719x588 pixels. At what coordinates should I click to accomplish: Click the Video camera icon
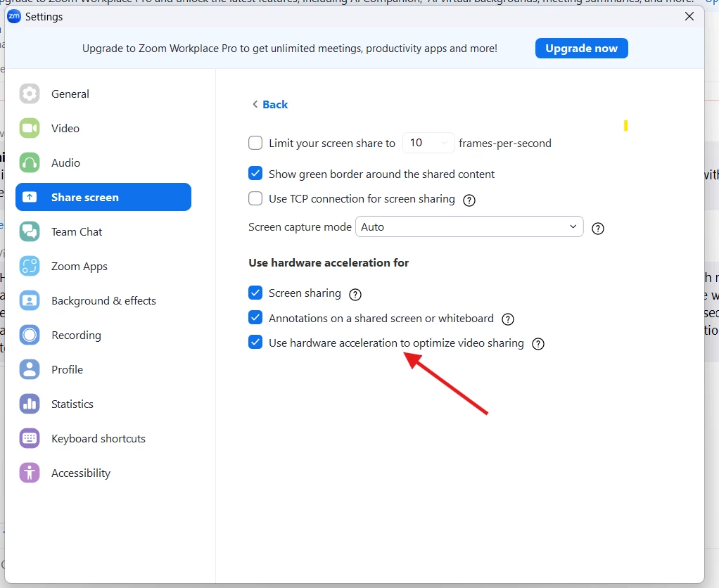[x=30, y=128]
